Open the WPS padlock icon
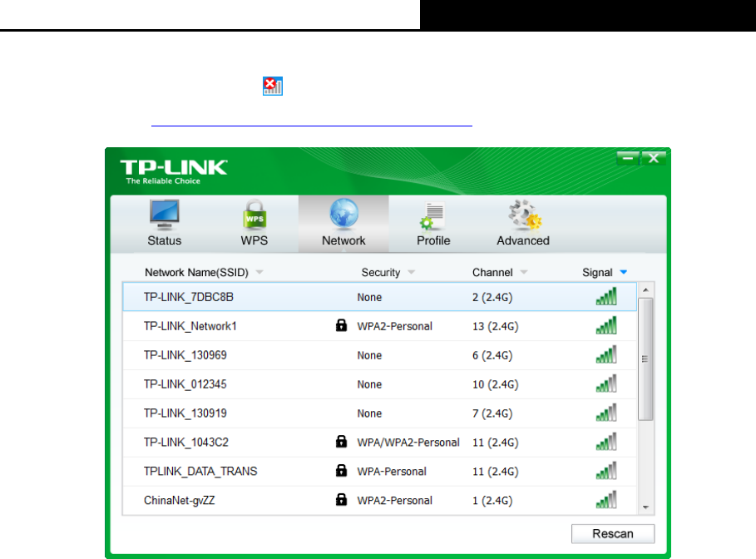The height and width of the screenshot is (559, 756). click(x=254, y=215)
